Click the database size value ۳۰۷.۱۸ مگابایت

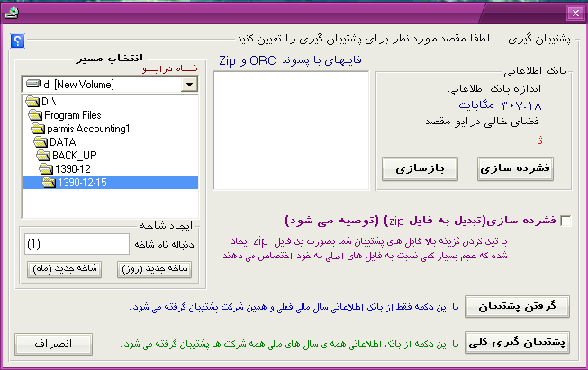[x=500, y=105]
